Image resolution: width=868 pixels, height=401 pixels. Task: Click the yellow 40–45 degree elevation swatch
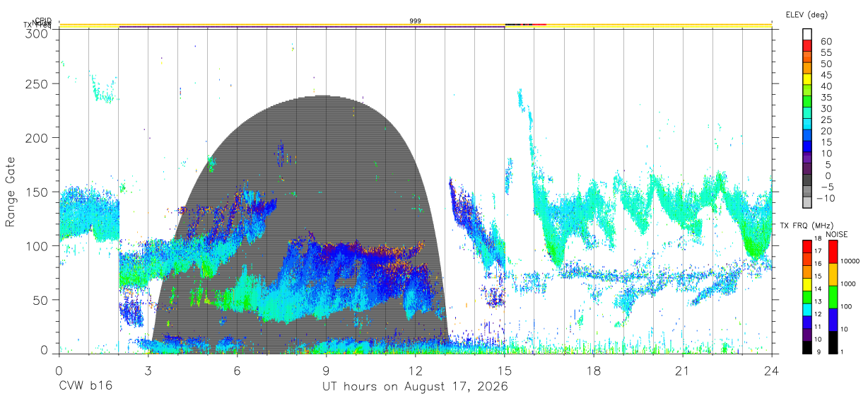(x=807, y=80)
